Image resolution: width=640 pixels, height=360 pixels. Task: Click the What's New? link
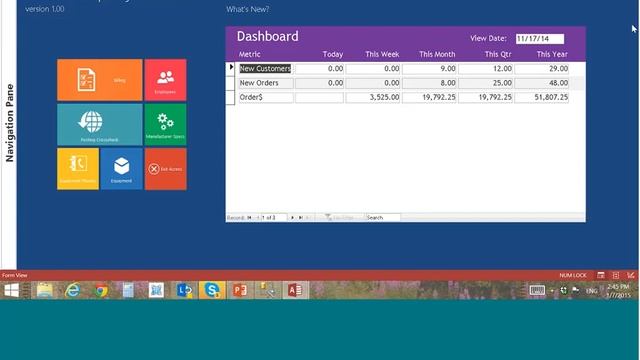click(248, 9)
